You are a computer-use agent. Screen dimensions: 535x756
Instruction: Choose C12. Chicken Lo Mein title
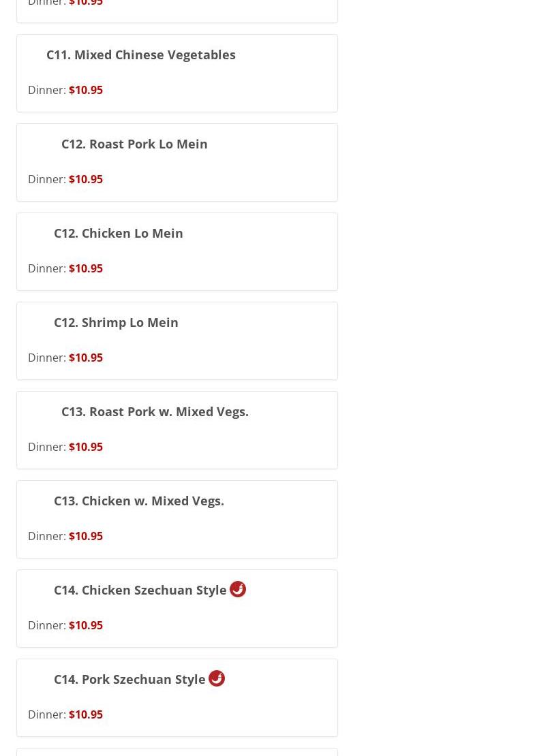(x=118, y=233)
